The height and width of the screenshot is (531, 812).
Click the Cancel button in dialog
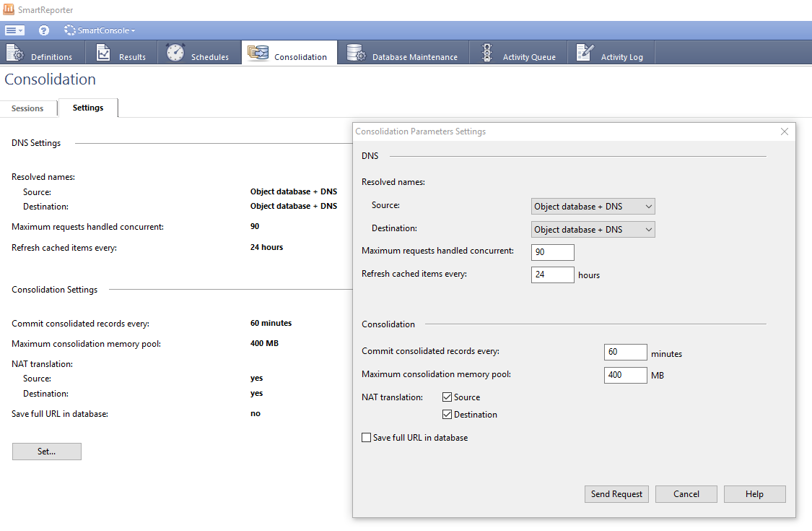(686, 494)
